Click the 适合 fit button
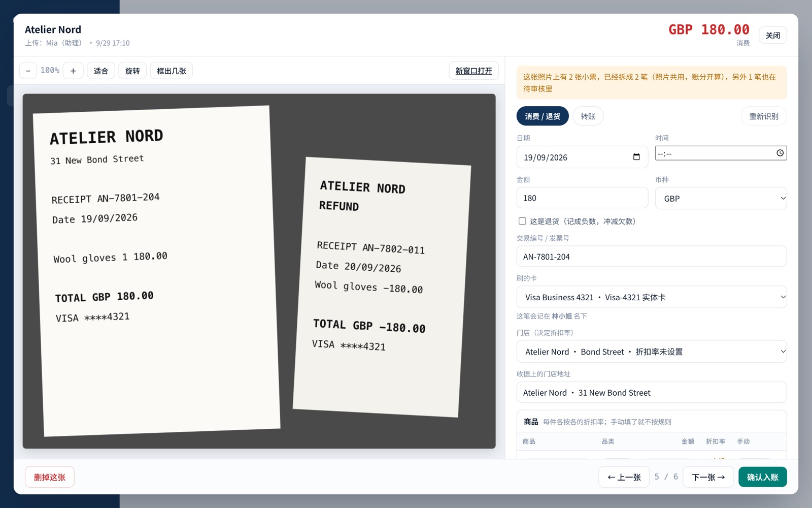The image size is (812, 508). [x=101, y=71]
